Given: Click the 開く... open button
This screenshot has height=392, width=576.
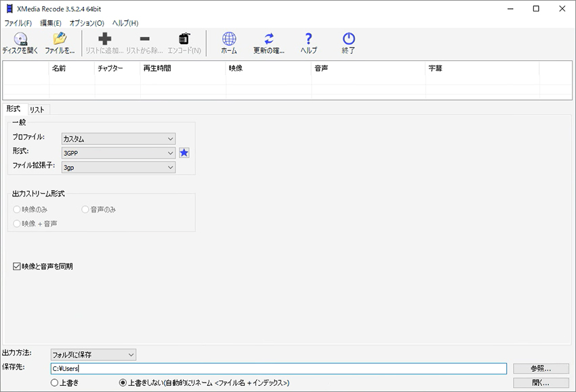Looking at the screenshot, I should pos(541,383).
